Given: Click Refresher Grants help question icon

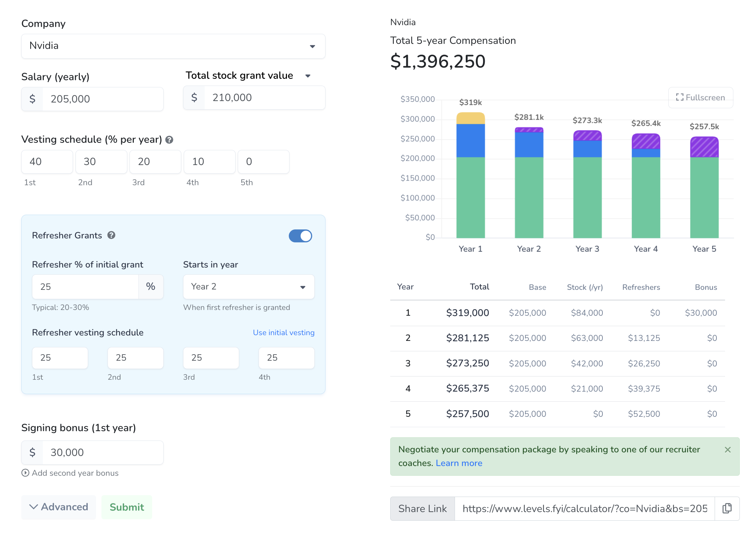Looking at the screenshot, I should 111,235.
